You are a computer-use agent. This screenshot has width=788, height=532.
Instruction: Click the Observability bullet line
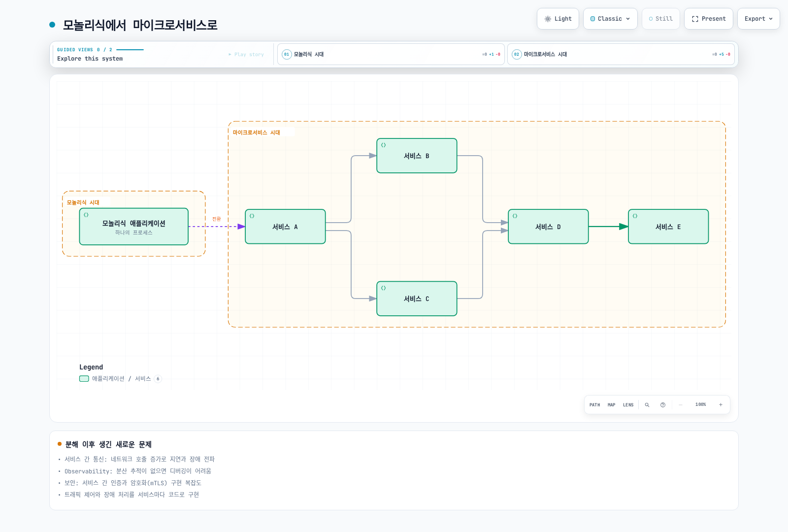click(138, 471)
